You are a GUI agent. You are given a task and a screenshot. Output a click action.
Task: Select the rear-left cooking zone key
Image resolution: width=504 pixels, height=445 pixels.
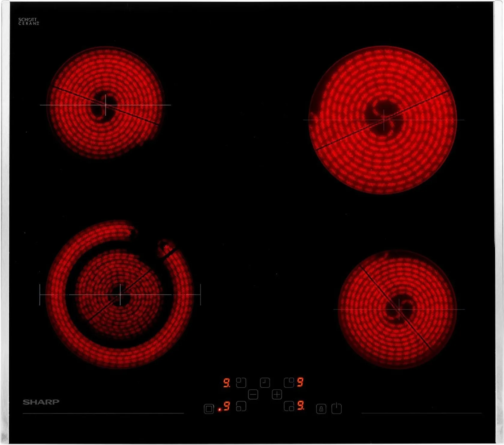[x=241, y=383]
